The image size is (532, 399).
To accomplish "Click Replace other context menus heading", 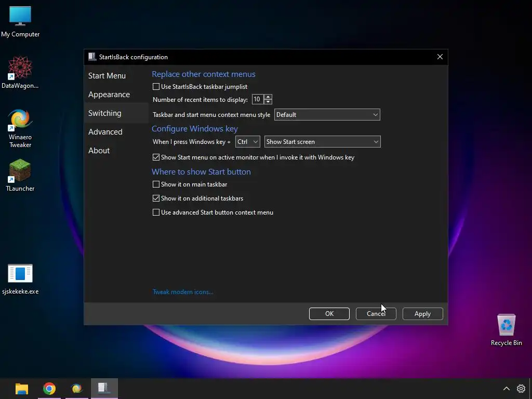I will click(204, 74).
